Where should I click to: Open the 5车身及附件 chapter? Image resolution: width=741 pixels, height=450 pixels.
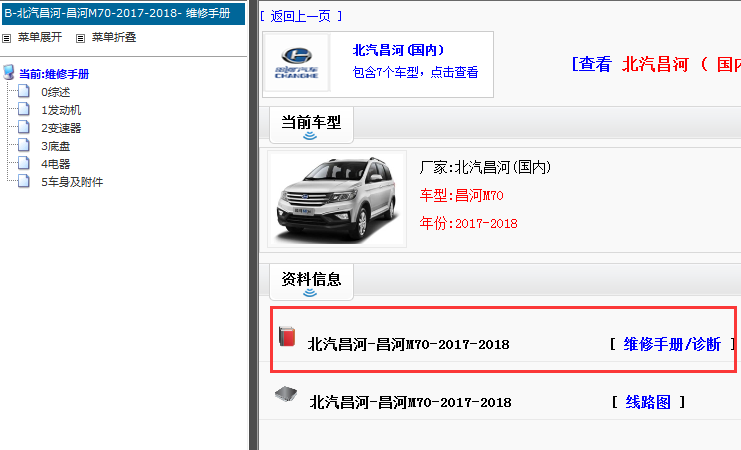pos(72,182)
